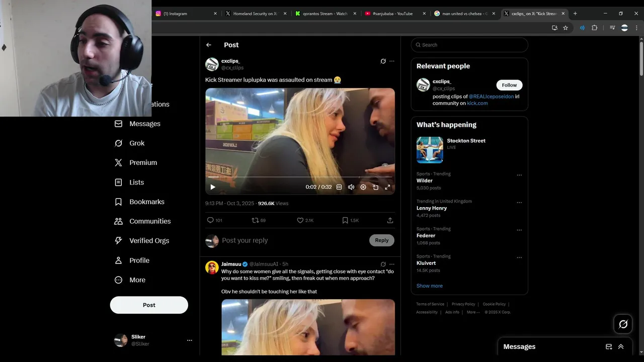The height and width of the screenshot is (362, 644).
Task: Switch to man united vs chelsea tab
Action: coord(465,14)
